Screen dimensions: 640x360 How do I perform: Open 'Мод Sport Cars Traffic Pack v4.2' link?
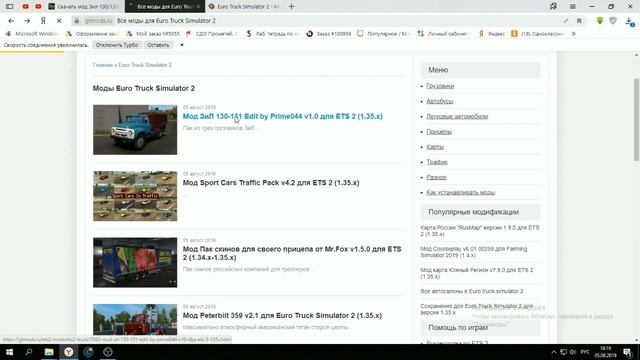click(271, 182)
